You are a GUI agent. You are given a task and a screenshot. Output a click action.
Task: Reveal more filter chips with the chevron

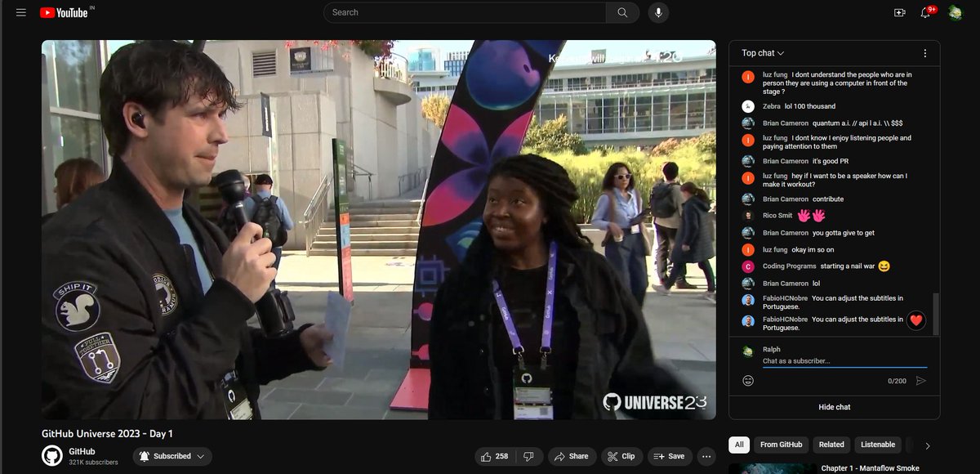point(927,444)
